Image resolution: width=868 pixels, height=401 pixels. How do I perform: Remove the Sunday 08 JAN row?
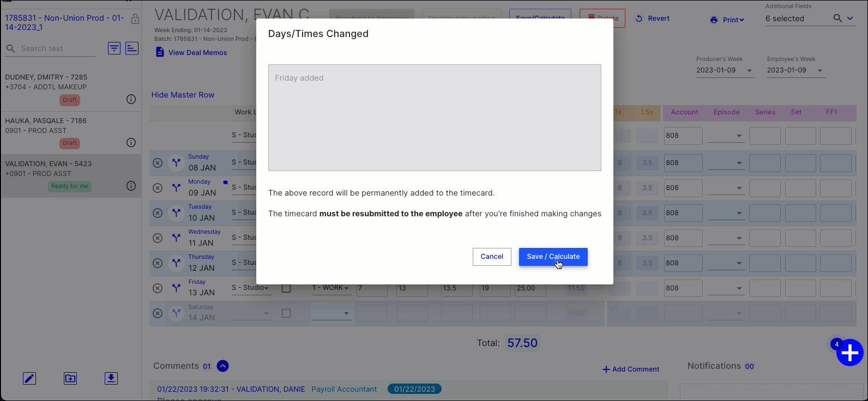point(158,163)
